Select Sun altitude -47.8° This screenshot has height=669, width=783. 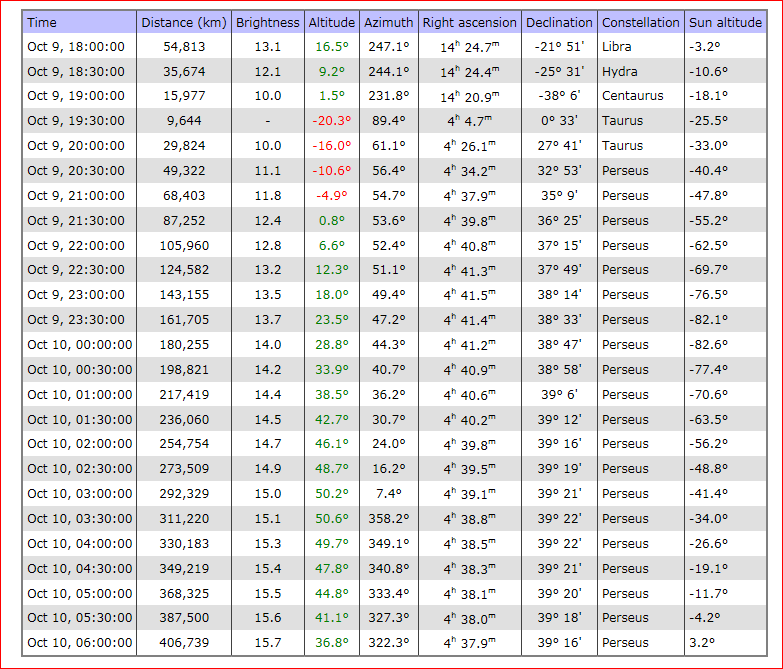pos(708,195)
